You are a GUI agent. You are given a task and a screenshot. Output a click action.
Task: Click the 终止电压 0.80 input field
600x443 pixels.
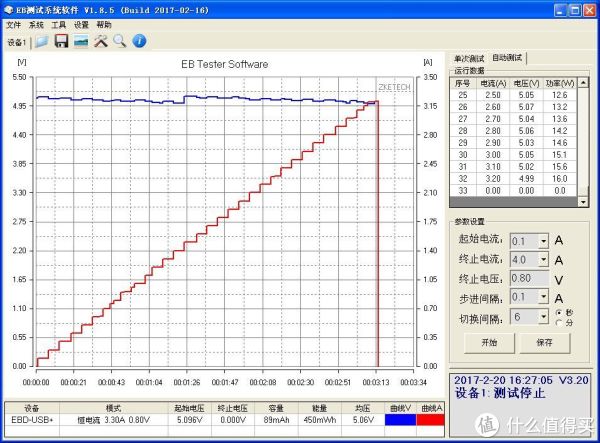point(530,278)
